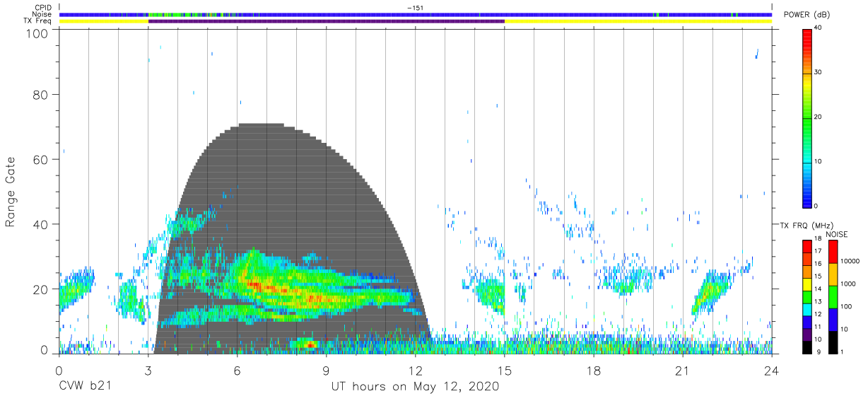Click the 'CVW b21' radar label
Viewport: 868px width, 401px height.
click(87, 387)
